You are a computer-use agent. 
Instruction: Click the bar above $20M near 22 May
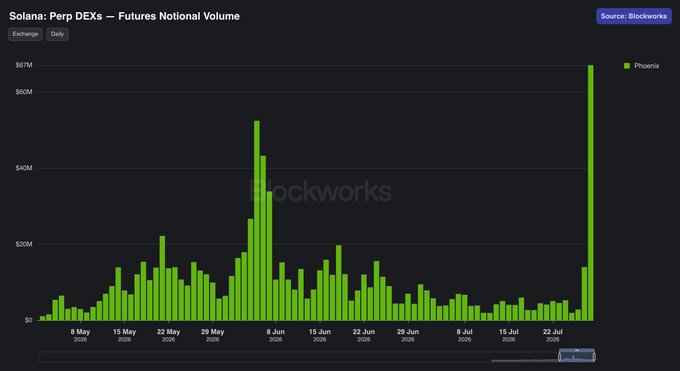(162, 278)
